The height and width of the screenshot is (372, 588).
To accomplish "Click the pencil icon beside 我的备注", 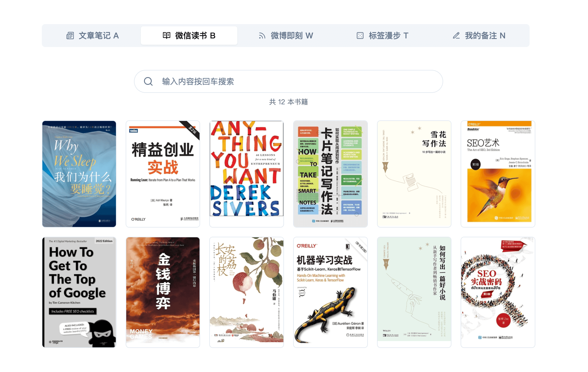I will (456, 36).
